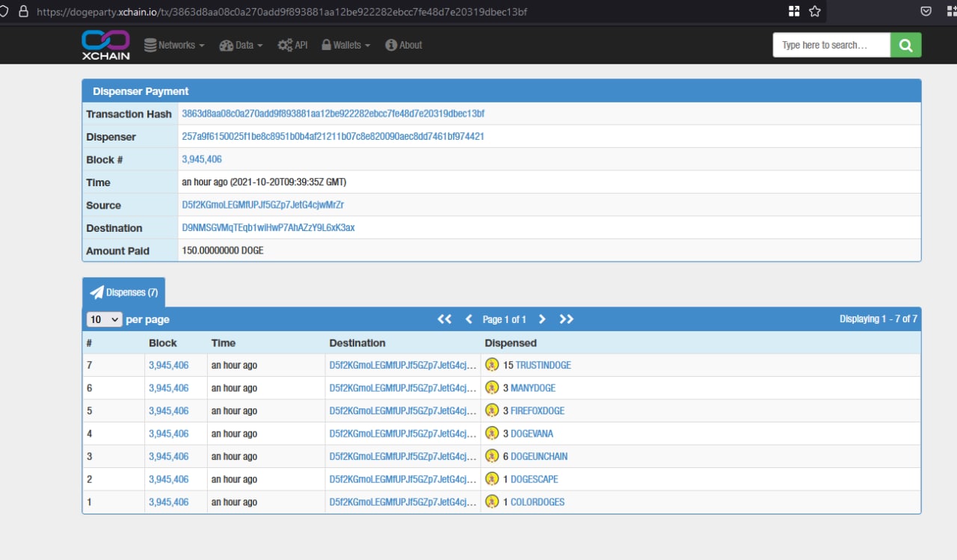
Task: Open the About menu item
Action: point(404,45)
